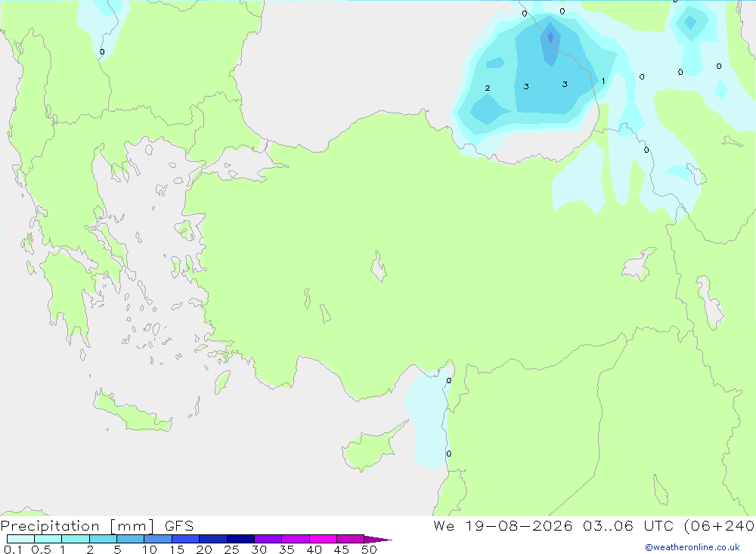Click the "Precipitation [mm]" title text
The height and width of the screenshot is (554, 756).
[77, 526]
